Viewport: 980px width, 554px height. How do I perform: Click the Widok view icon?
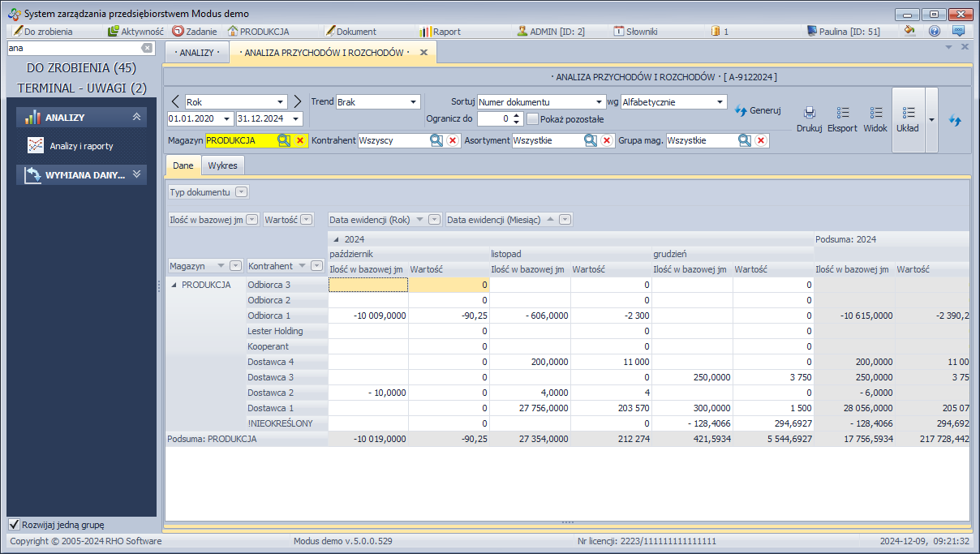coord(875,114)
